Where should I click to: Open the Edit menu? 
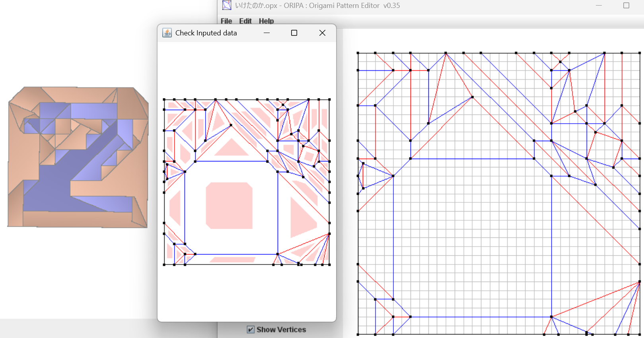coord(245,21)
